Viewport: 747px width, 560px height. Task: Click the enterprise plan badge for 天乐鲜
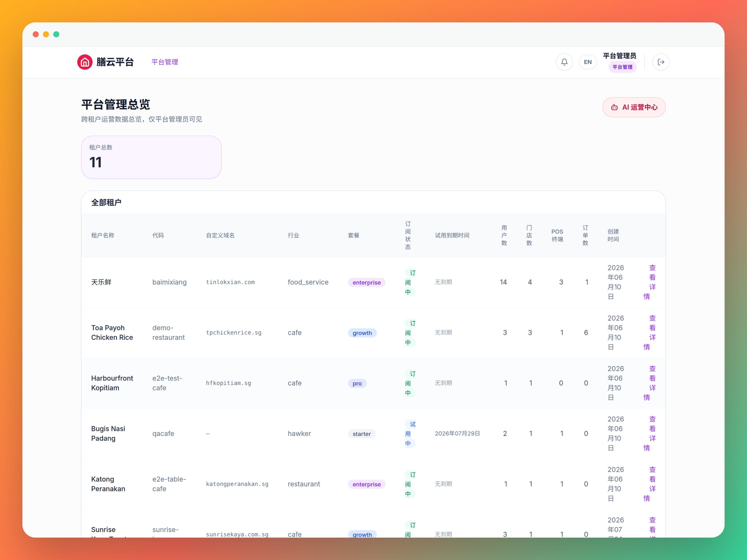(366, 283)
